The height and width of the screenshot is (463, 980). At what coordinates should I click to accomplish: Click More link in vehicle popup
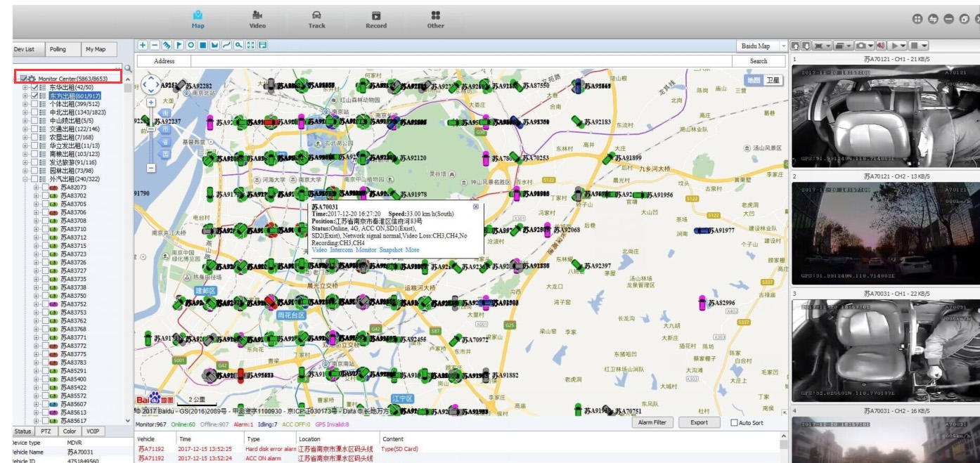(x=412, y=249)
